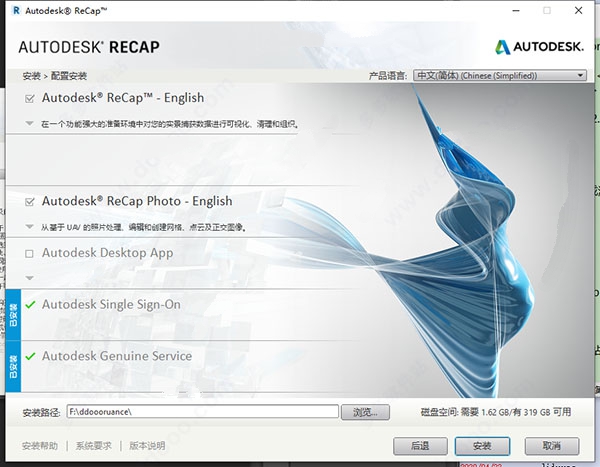Click the Autodesk Single Sign-On entry

point(111,304)
